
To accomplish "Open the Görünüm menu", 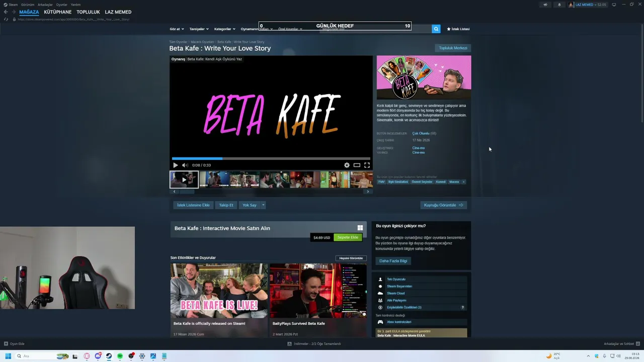I will pyautogui.click(x=28, y=5).
